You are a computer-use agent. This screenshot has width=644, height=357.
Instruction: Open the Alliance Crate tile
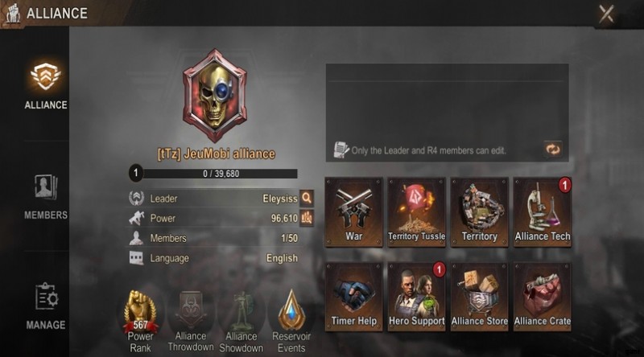[x=542, y=297]
